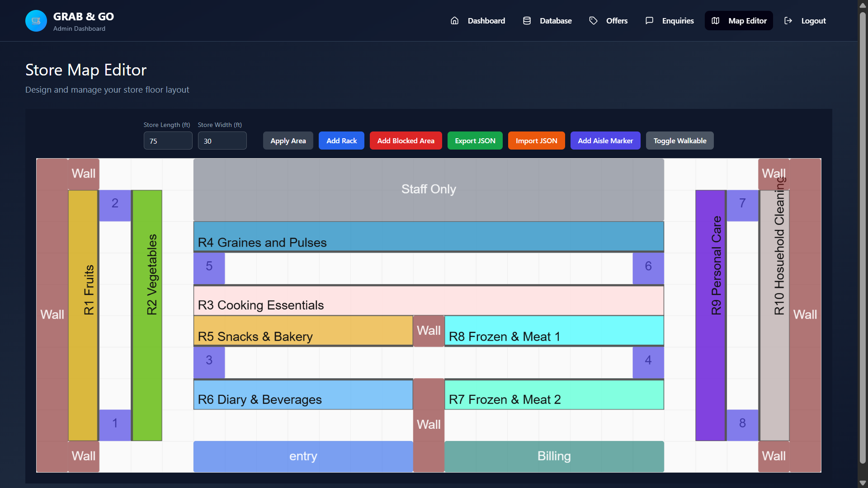Viewport: 868px width, 488px height.
Task: Click the GRAB & GO cart logo
Action: [36, 20]
